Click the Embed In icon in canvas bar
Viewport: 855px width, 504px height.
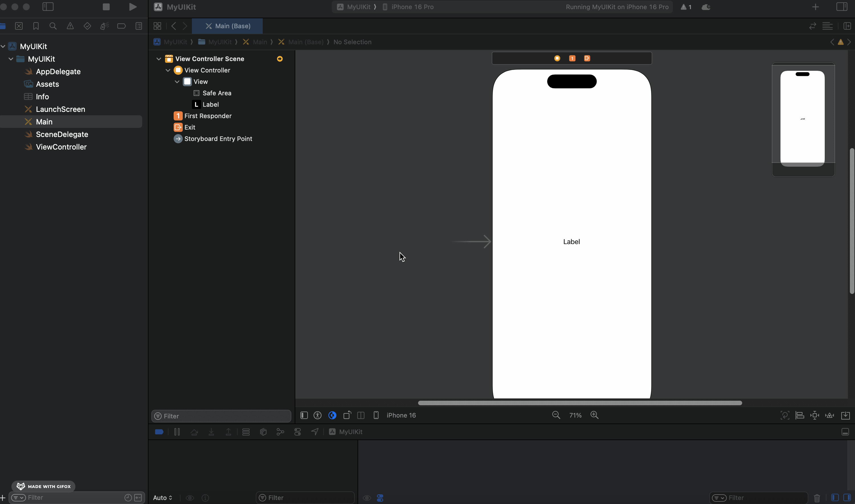point(846,415)
